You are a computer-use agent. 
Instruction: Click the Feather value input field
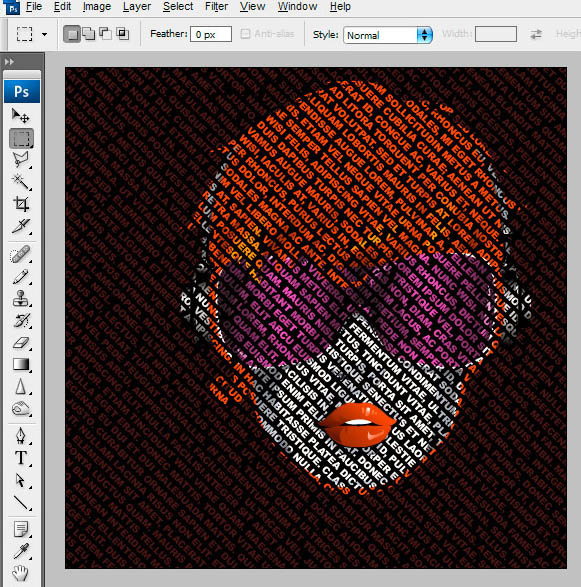(211, 34)
